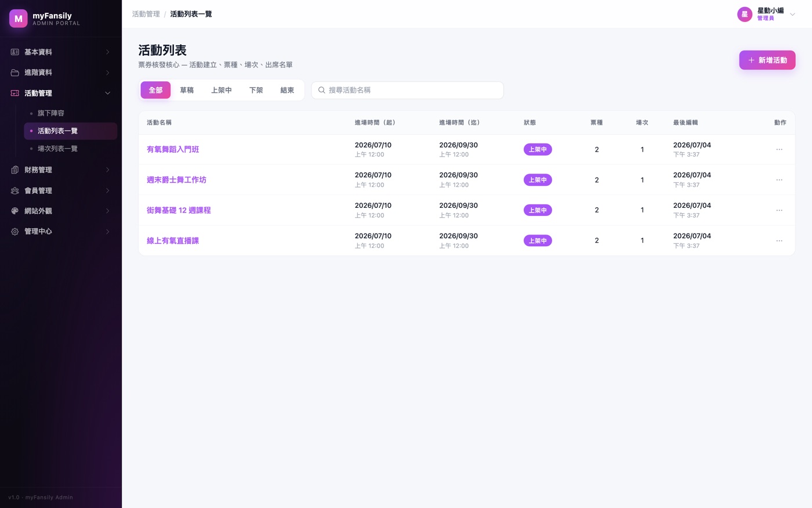Open the actions menu for 線上有氧直播課
Image resolution: width=812 pixels, height=508 pixels.
coord(779,241)
